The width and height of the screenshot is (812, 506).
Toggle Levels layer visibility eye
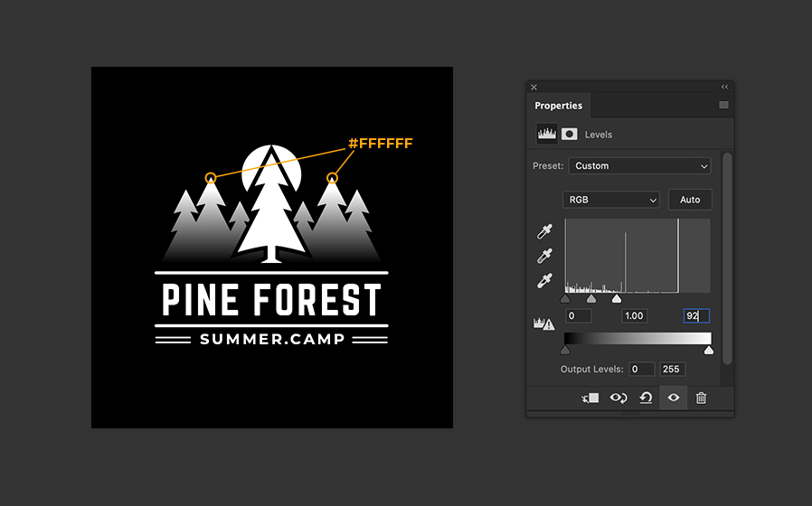pyautogui.click(x=674, y=398)
